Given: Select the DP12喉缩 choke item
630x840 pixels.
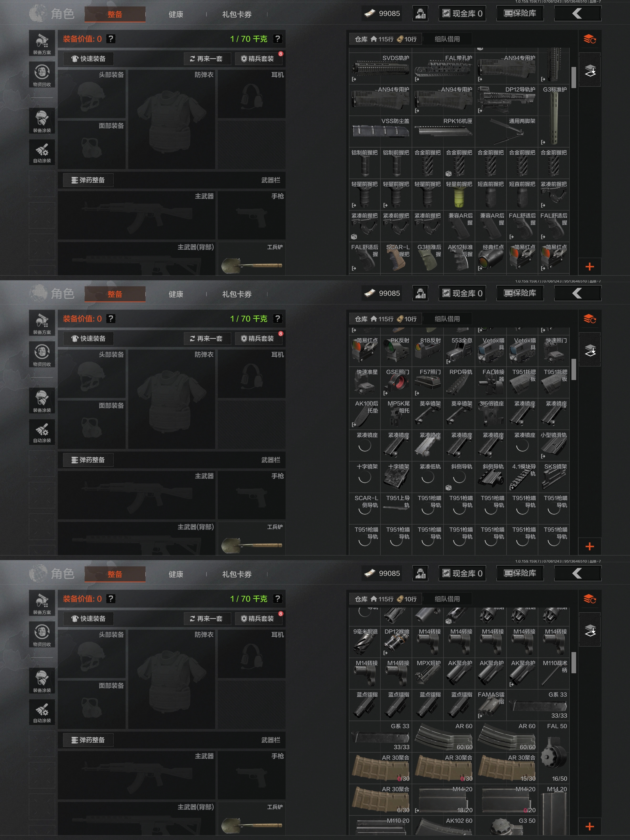Looking at the screenshot, I should (396, 641).
